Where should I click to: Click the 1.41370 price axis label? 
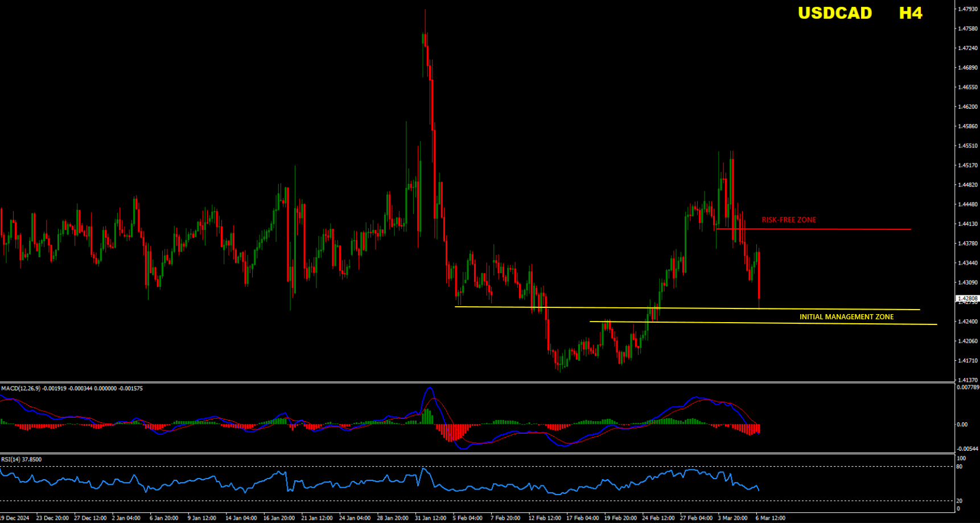click(967, 380)
